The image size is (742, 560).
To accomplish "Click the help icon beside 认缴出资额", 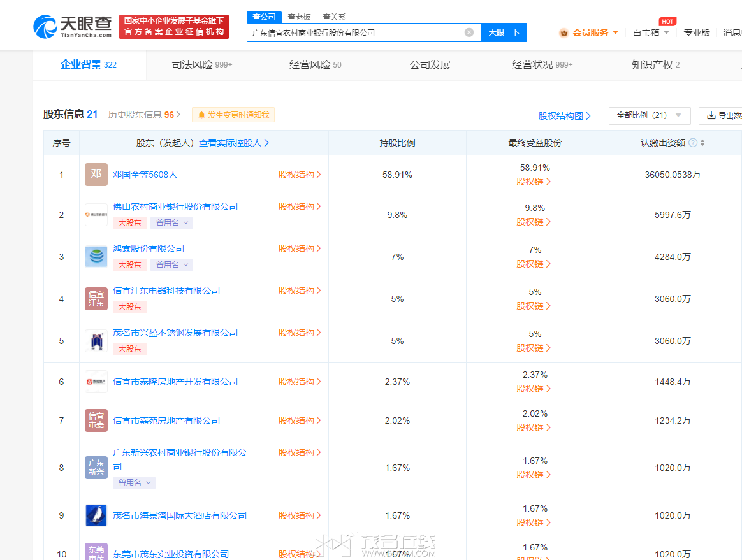I will click(x=693, y=143).
